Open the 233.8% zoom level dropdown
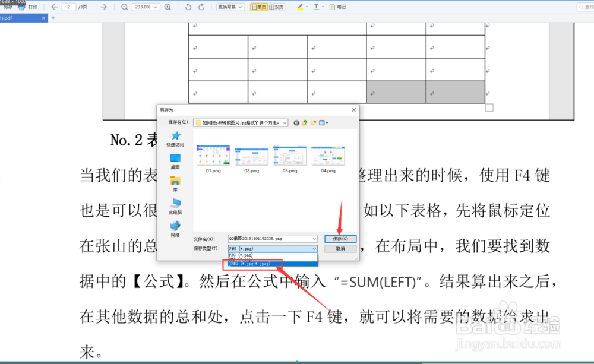 146,7
